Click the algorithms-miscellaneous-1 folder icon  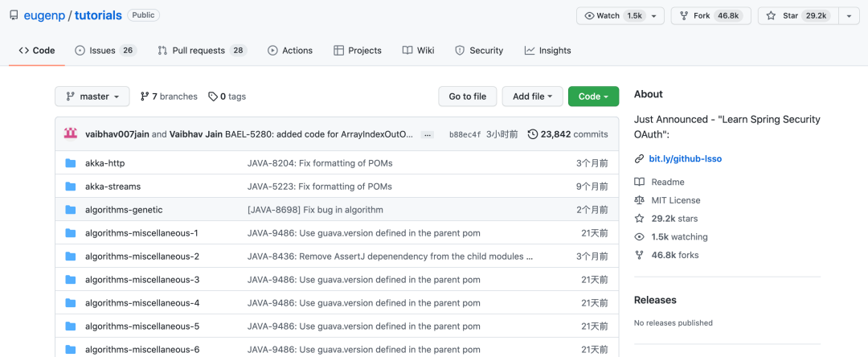pyautogui.click(x=70, y=233)
